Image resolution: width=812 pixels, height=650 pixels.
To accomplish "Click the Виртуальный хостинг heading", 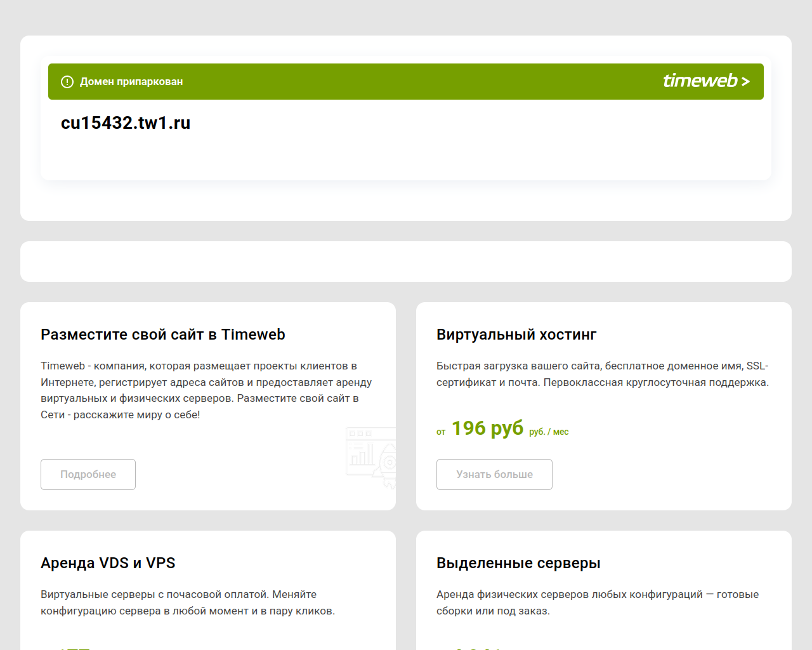I will (516, 335).
